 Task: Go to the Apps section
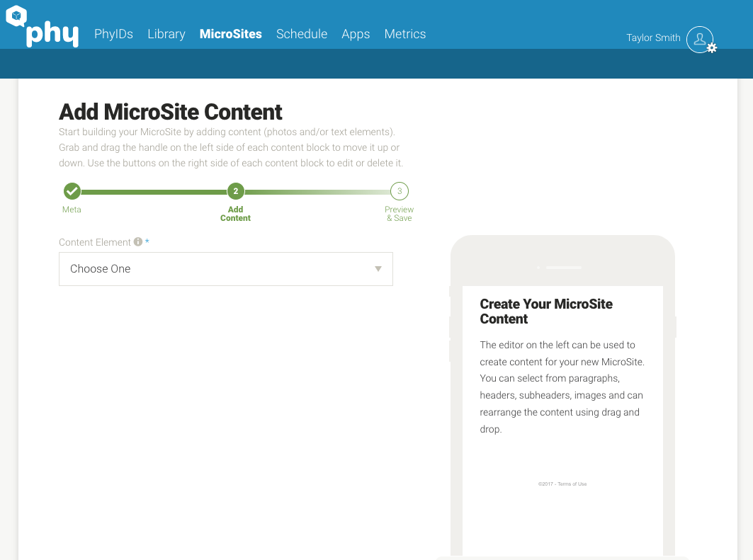356,34
